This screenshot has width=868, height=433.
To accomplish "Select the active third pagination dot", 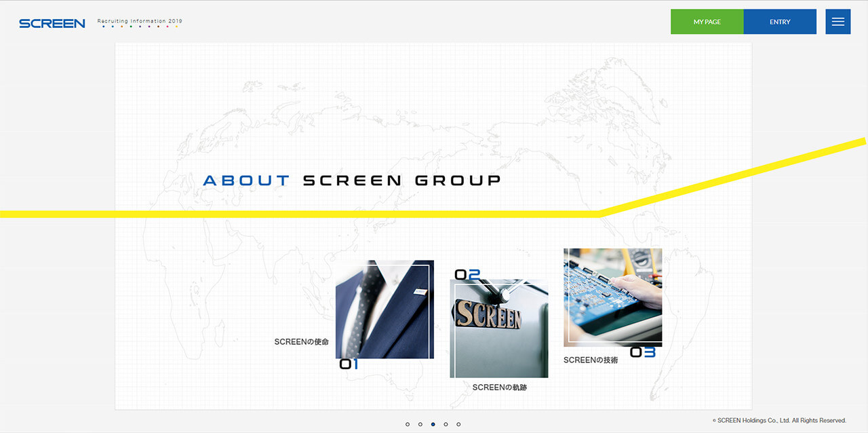I will tap(433, 424).
